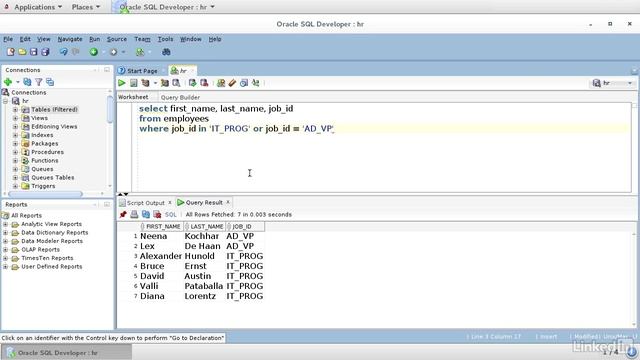The image size is (640, 360).
Task: Expand User Defined Reports folder
Action: (x=5, y=267)
